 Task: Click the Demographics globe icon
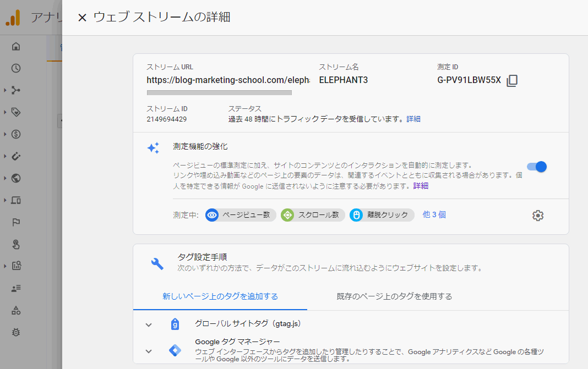[16, 178]
